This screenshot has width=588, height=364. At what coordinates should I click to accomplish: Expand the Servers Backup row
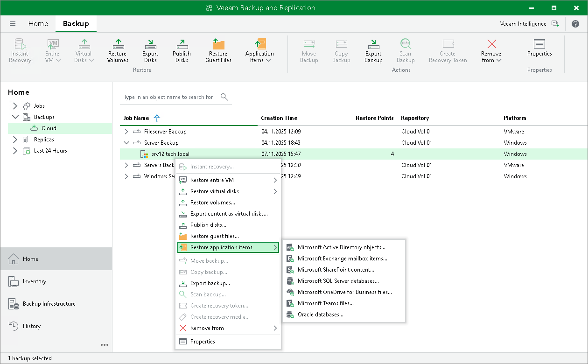[126, 165]
